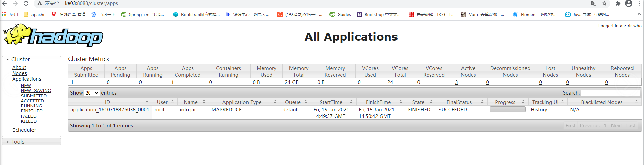The height and width of the screenshot is (165, 644).
Task: Filter applications by SUBMITTED state
Action: (34, 96)
